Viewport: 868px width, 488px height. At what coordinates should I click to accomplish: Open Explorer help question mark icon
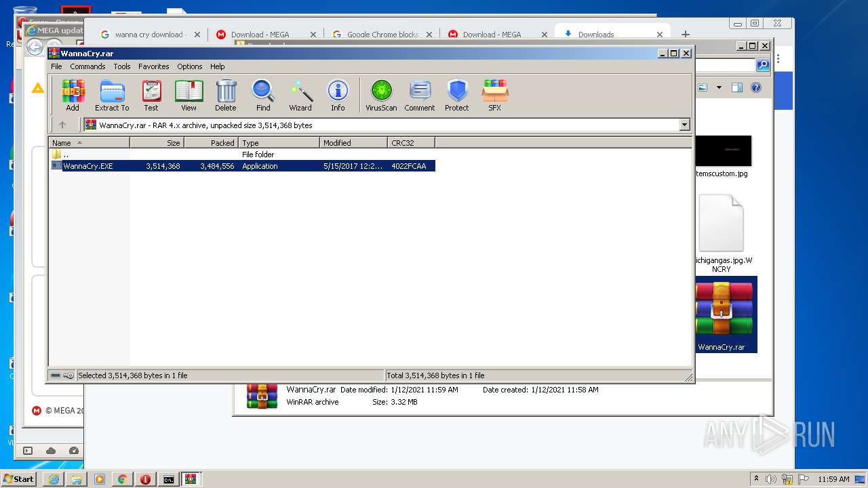(756, 87)
